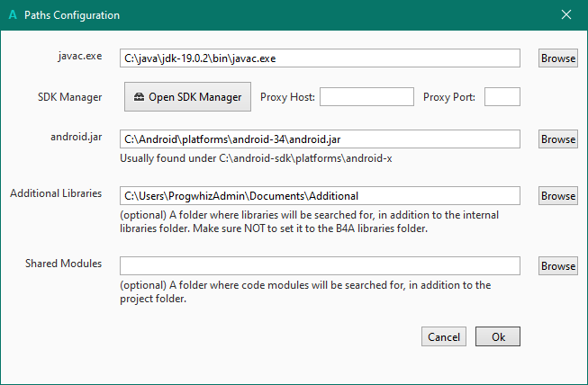Focus the Proxy Host text box
This screenshot has width=588, height=385.
tap(366, 97)
